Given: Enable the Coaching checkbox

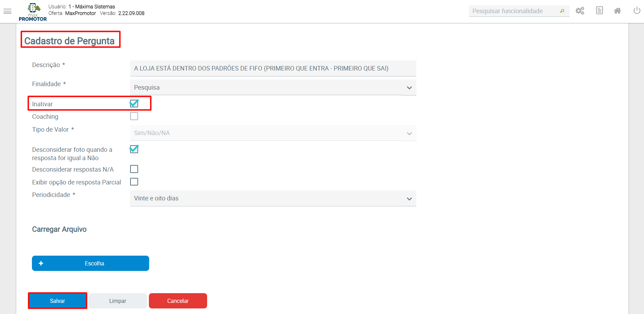Looking at the screenshot, I should (134, 116).
